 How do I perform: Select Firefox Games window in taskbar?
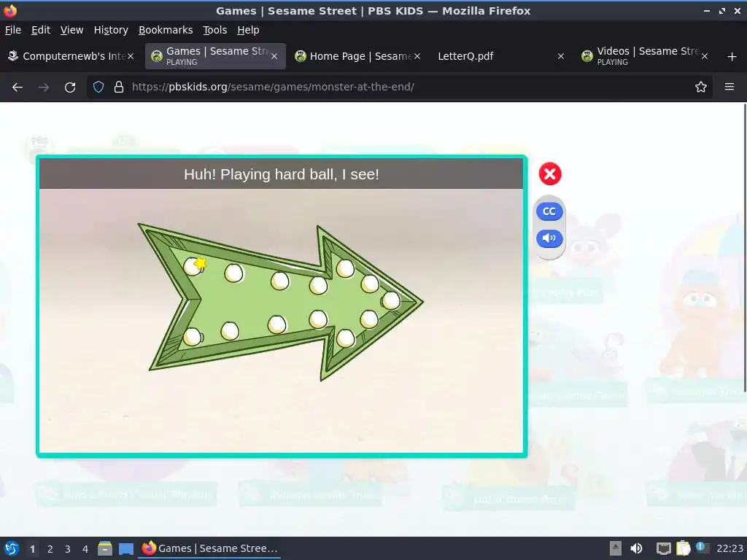point(209,548)
